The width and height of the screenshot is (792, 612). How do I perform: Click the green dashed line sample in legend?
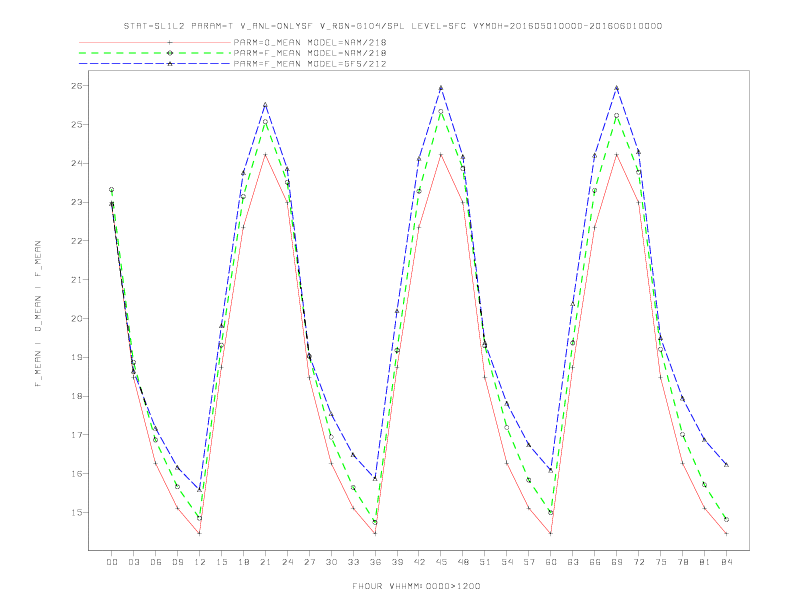coord(155,53)
